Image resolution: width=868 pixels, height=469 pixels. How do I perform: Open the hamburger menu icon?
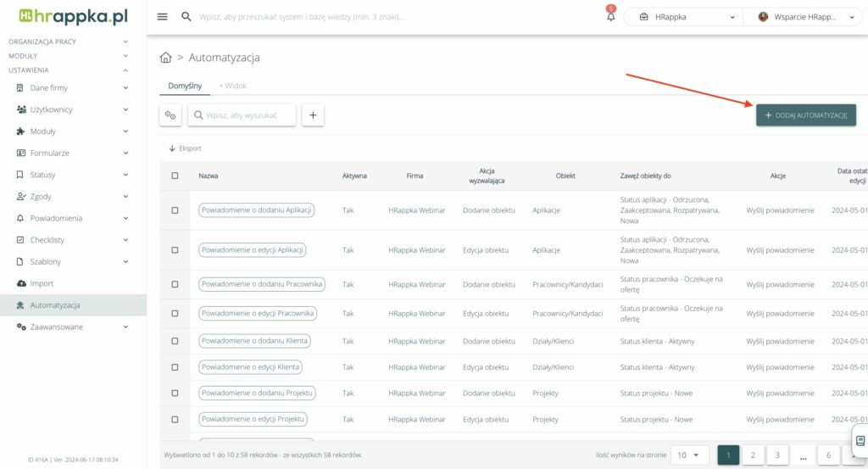click(162, 17)
